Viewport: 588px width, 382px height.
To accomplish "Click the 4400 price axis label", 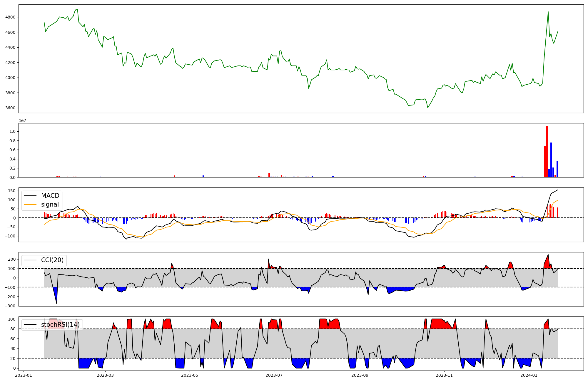I will click(10, 47).
